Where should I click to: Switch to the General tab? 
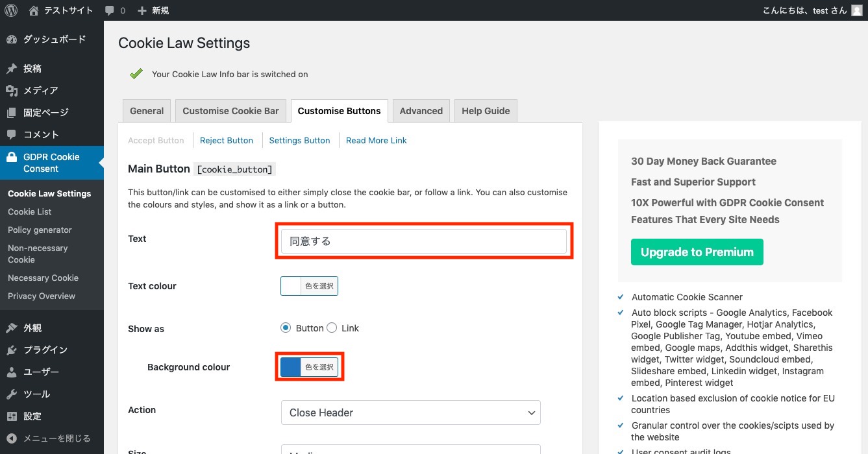pos(147,111)
